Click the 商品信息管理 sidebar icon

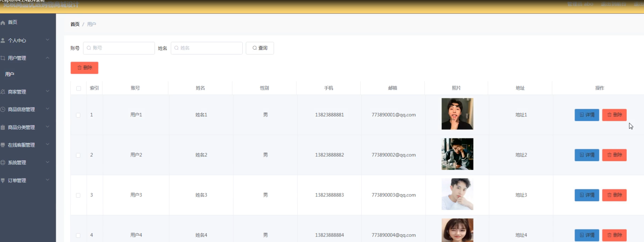[3, 109]
